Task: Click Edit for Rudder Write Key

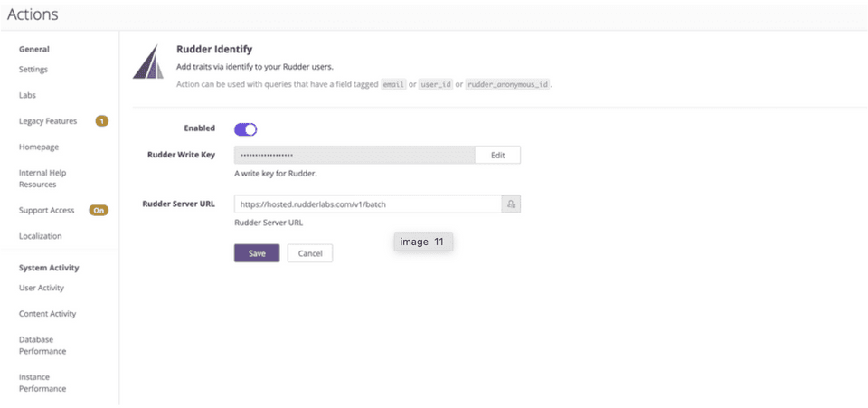Action: click(497, 155)
